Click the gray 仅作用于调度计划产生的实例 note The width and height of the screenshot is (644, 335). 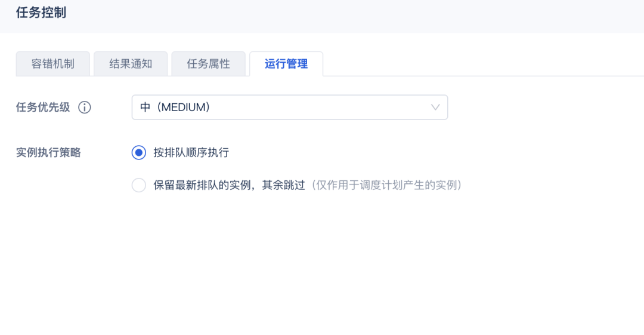tap(386, 185)
